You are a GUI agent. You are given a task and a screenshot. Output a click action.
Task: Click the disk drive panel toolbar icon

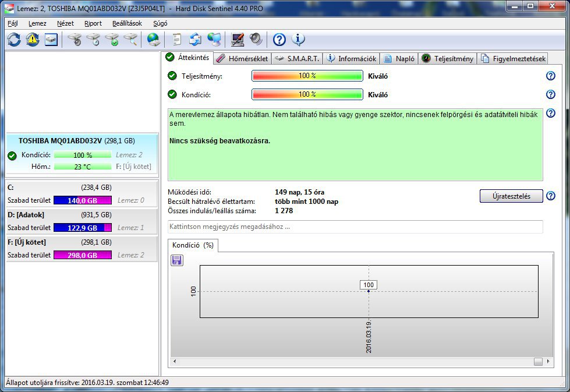click(51, 39)
